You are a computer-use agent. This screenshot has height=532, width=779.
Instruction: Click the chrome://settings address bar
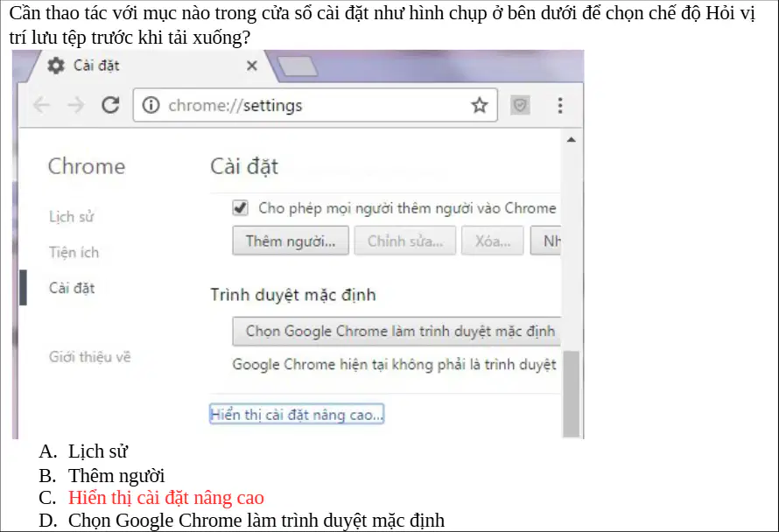pyautogui.click(x=315, y=105)
